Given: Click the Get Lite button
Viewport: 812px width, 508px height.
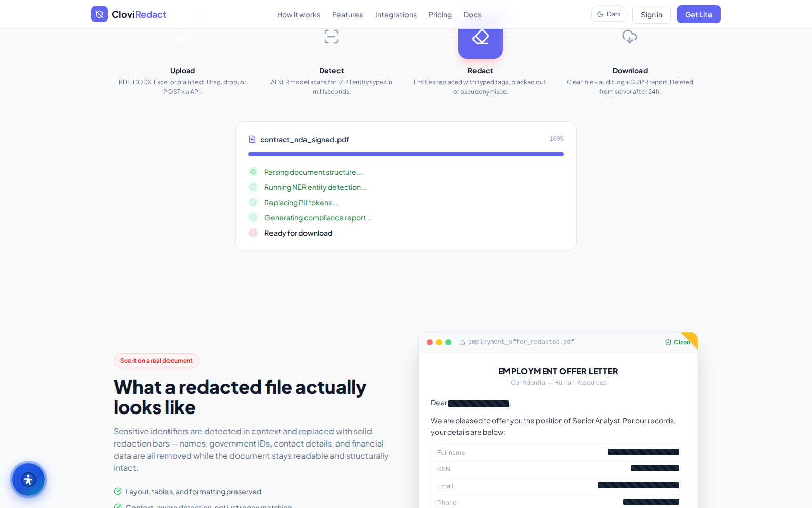Looking at the screenshot, I should click(x=699, y=14).
